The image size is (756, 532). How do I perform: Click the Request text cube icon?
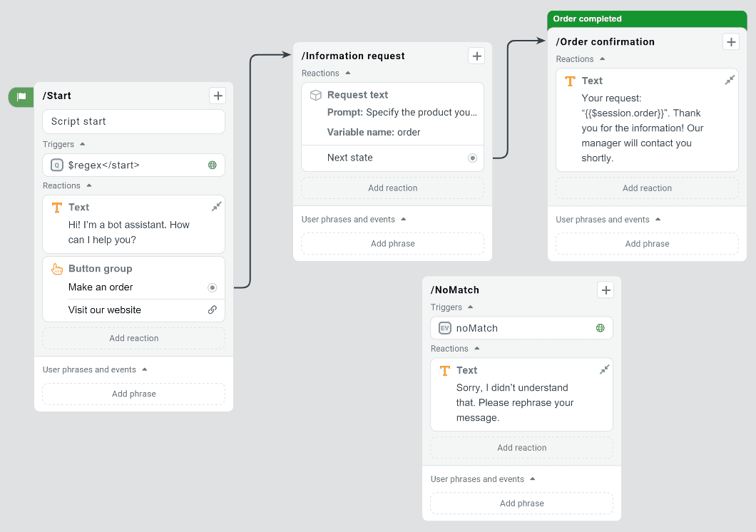pyautogui.click(x=316, y=94)
